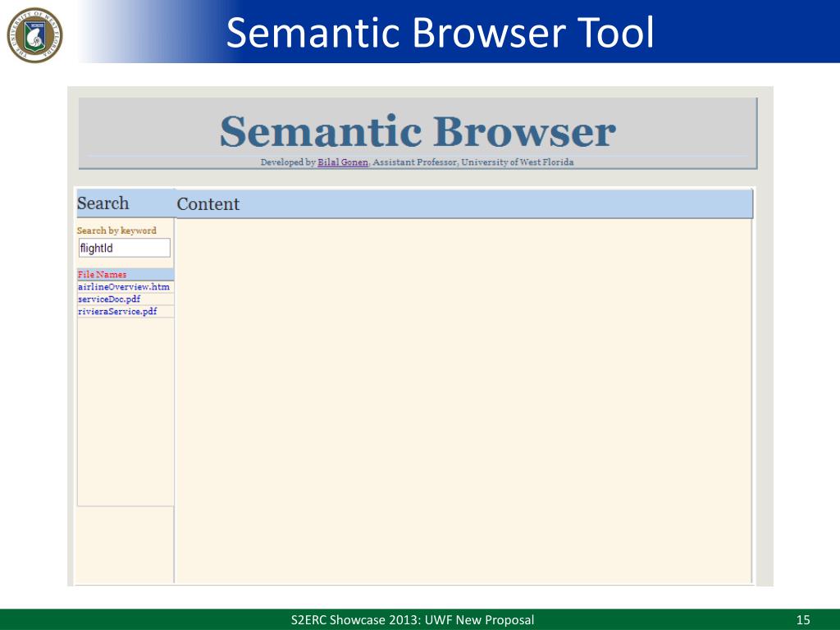Click the large Semantic Browser heading
The image size is (840, 630).
(418, 132)
